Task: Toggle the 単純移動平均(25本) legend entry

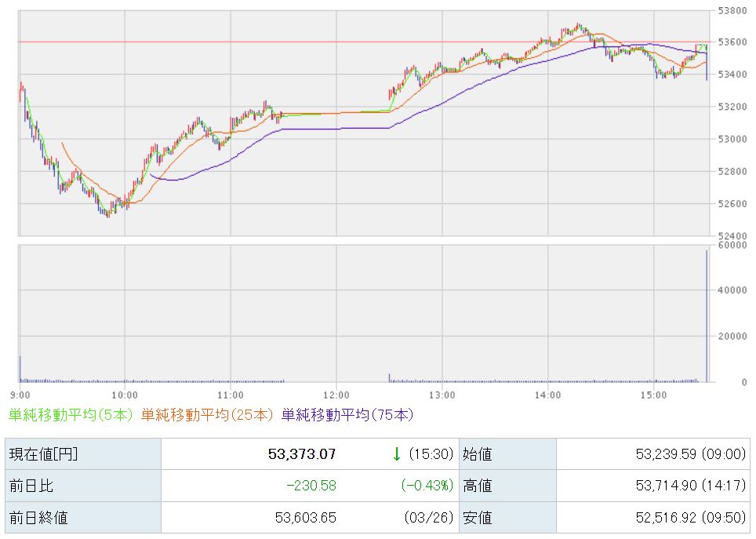Action: click(x=206, y=414)
